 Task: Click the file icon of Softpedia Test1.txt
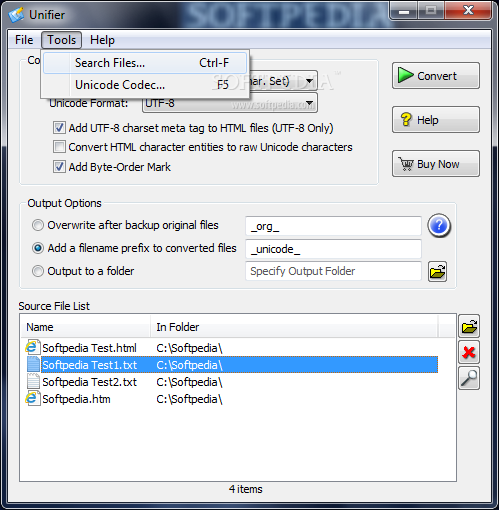(33, 364)
